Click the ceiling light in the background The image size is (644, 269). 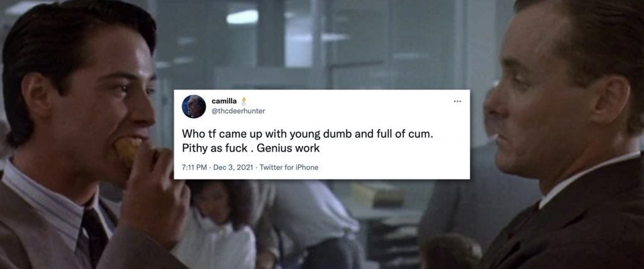coord(242,17)
